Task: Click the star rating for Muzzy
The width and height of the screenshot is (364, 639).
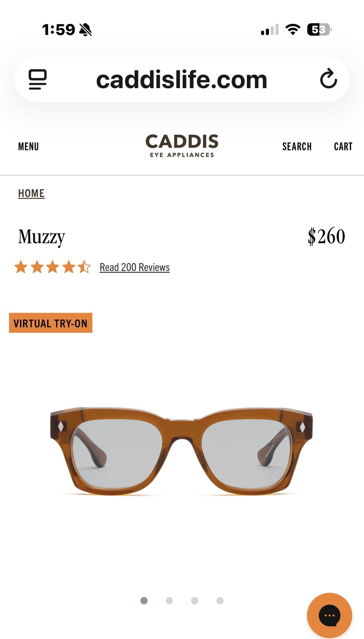Action: (53, 267)
